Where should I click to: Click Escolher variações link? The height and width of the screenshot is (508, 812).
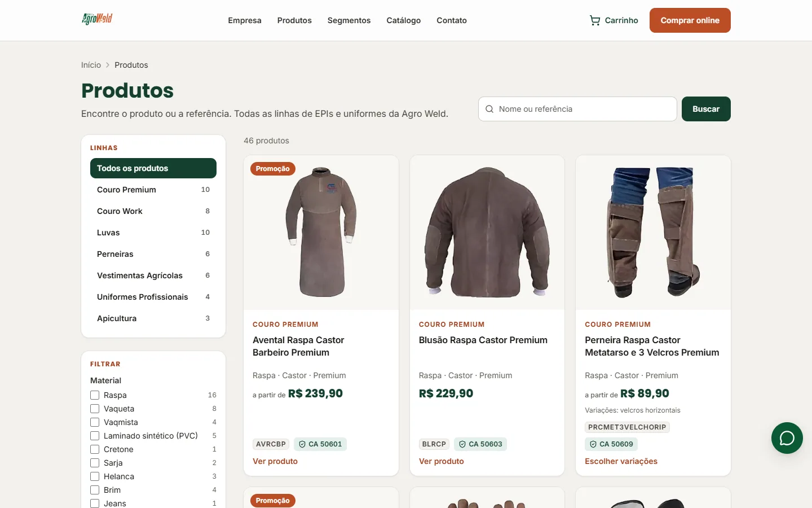coord(621,461)
